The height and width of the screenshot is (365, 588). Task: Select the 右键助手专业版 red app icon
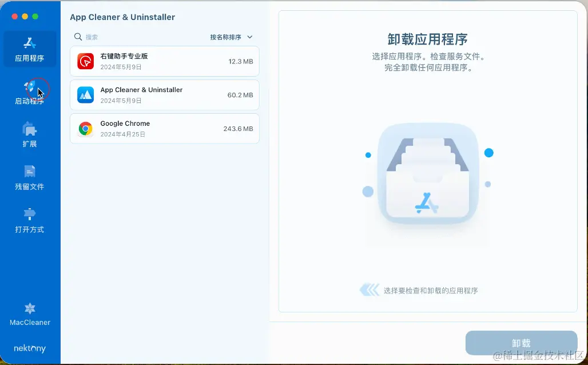tap(85, 61)
